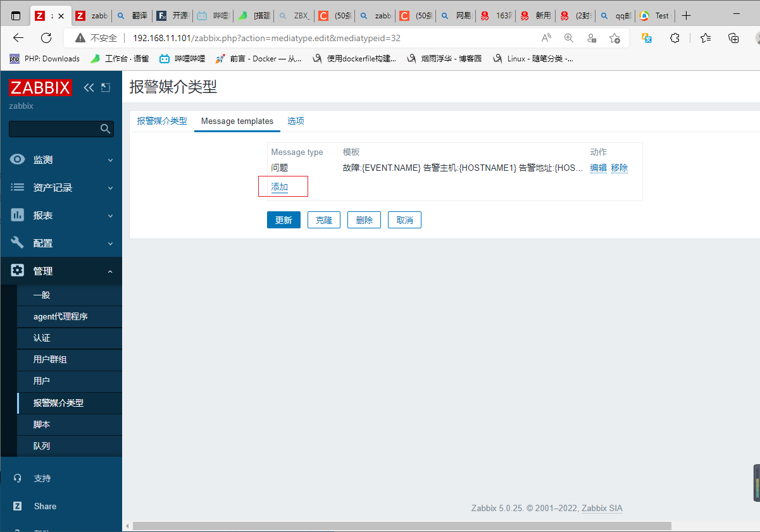760x532 pixels.
Task: Click the browser address bar URL
Action: coord(266,38)
